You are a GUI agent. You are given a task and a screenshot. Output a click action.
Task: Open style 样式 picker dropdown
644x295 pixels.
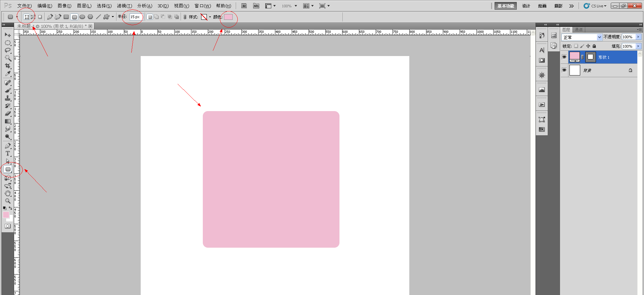(210, 17)
